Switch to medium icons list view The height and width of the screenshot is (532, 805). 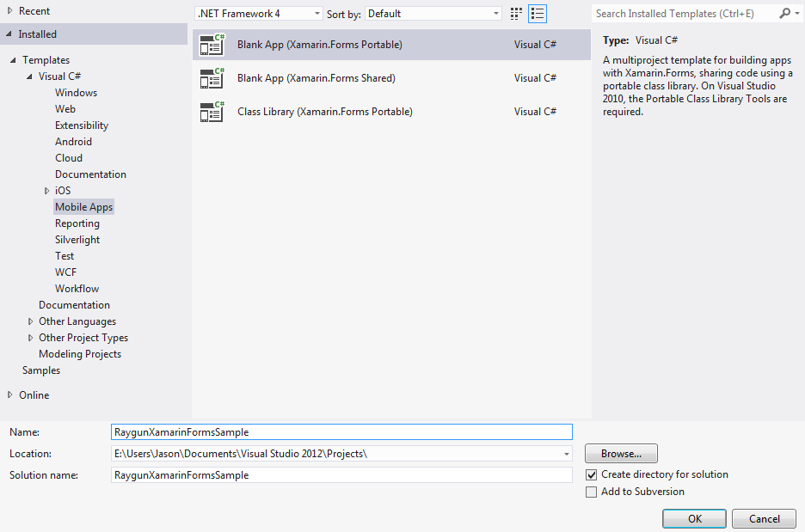(x=538, y=14)
